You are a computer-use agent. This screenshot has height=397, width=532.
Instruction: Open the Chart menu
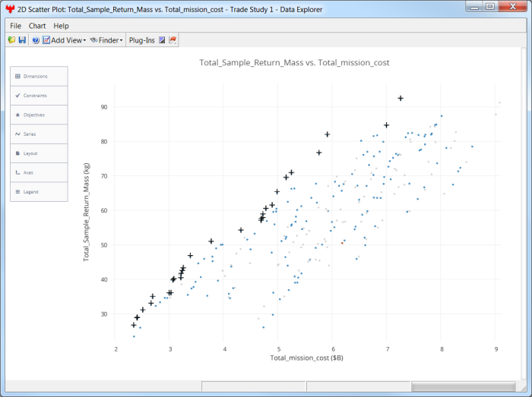(37, 26)
